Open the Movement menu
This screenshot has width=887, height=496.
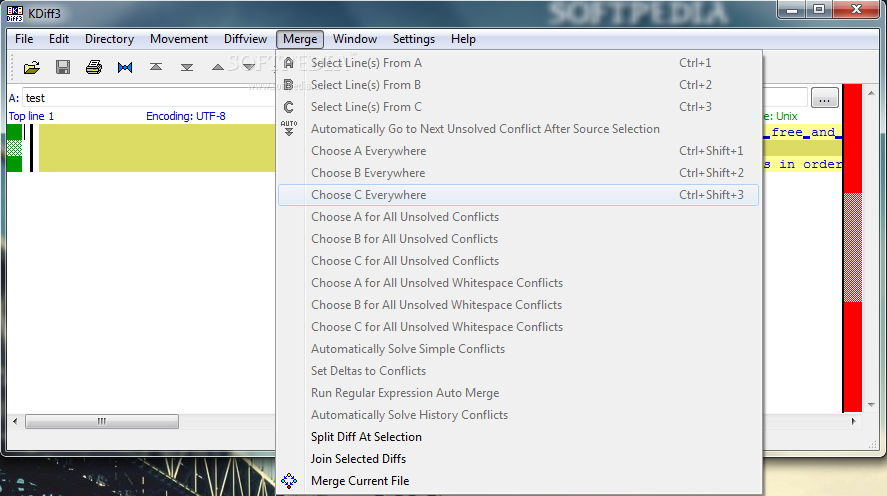179,39
